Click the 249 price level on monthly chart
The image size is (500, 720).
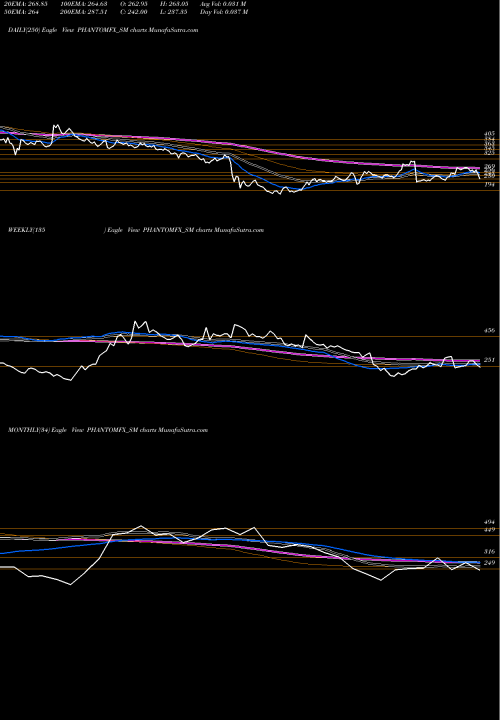click(489, 562)
